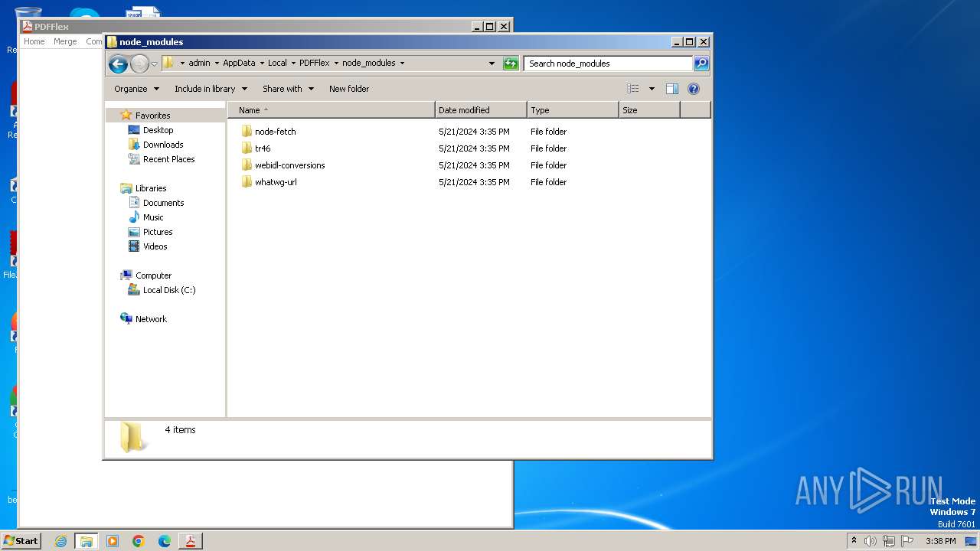The width and height of the screenshot is (980, 551).
Task: Expand the arrow after PDFFlex breadcrumb
Action: [x=336, y=63]
